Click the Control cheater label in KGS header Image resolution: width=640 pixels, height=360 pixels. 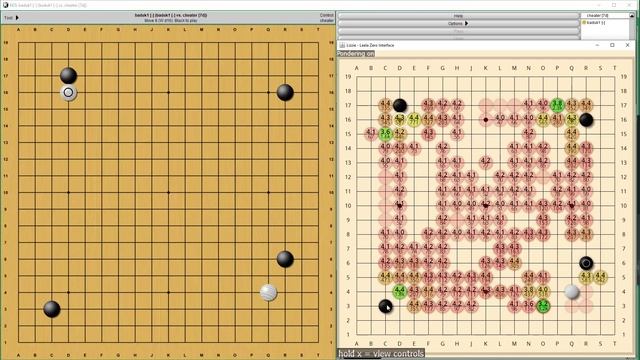coord(327,18)
